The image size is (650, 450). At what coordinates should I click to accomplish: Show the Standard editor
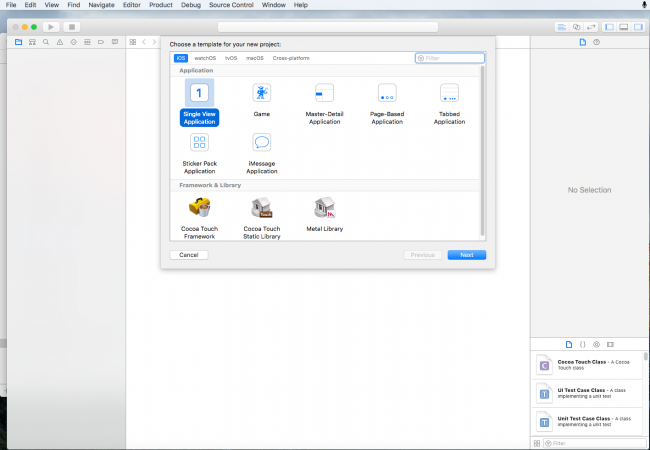(x=562, y=27)
